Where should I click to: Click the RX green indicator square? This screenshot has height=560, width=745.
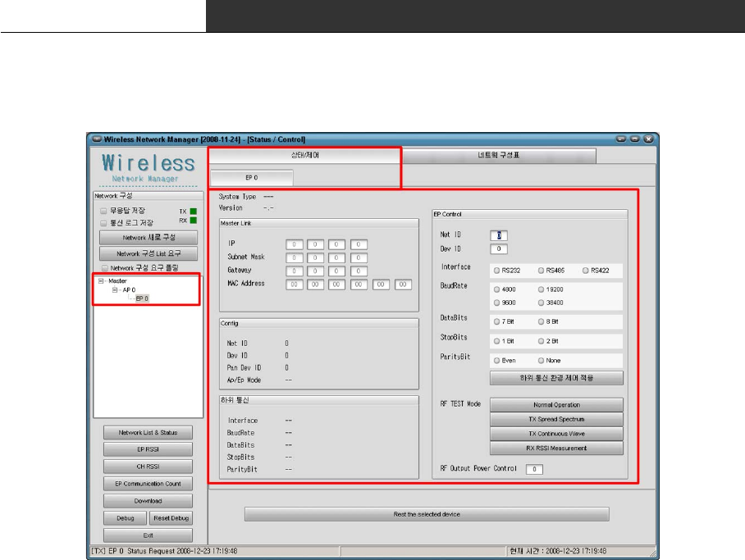(194, 221)
